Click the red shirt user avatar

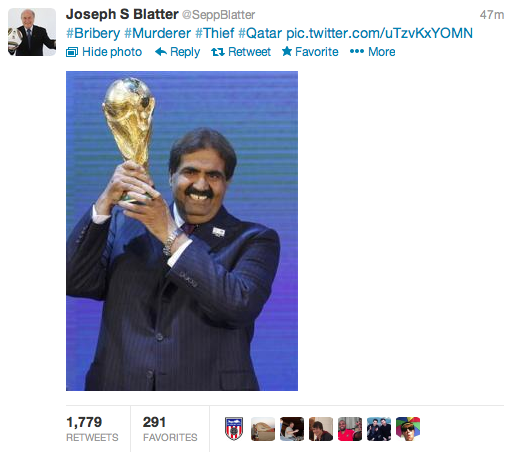(x=350, y=429)
